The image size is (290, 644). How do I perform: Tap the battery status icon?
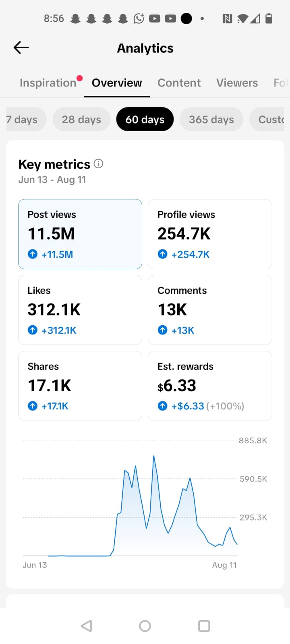269,18
